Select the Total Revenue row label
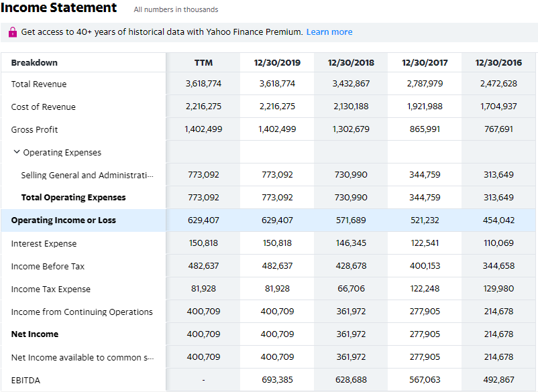The height and width of the screenshot is (392, 538). coord(39,84)
